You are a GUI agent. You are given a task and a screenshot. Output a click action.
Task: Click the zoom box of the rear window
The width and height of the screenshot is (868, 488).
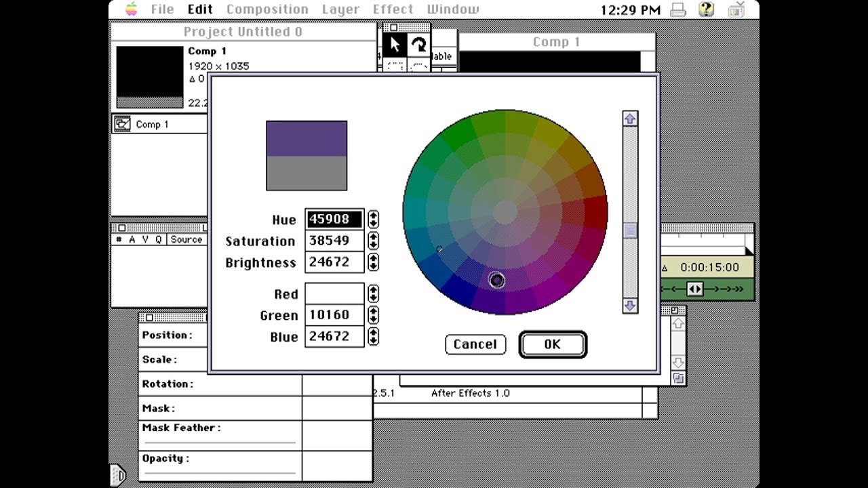(x=675, y=310)
